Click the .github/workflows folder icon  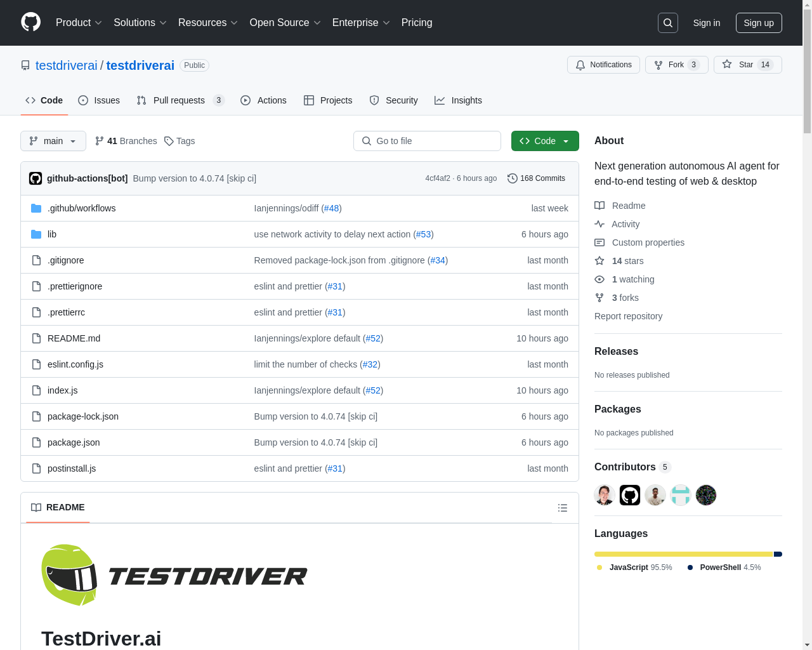point(36,208)
